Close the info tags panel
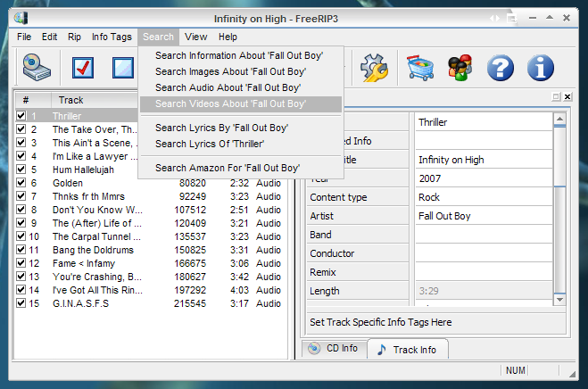588x389 pixels. coord(567,96)
